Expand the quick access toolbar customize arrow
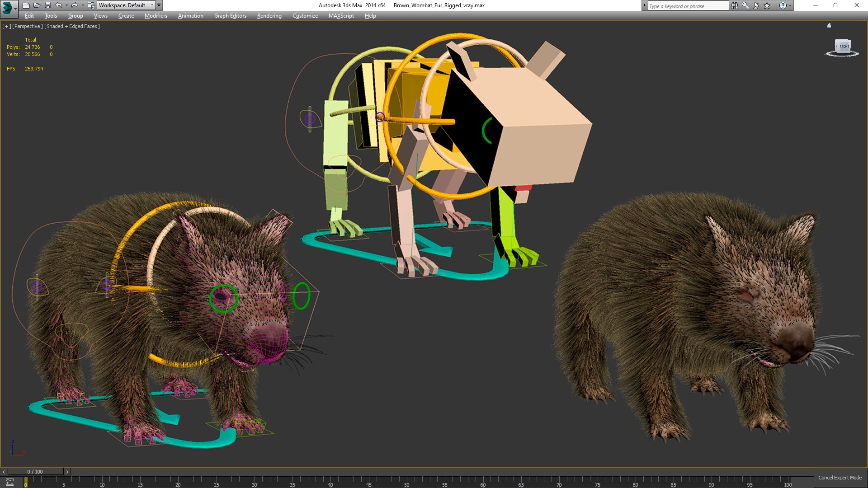868x488 pixels. coord(159,5)
